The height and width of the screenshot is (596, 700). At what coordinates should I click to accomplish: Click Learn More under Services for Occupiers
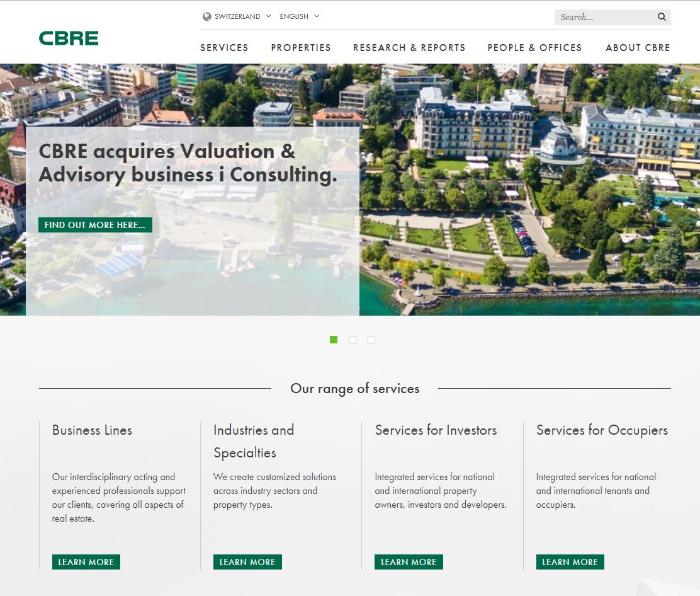point(570,562)
